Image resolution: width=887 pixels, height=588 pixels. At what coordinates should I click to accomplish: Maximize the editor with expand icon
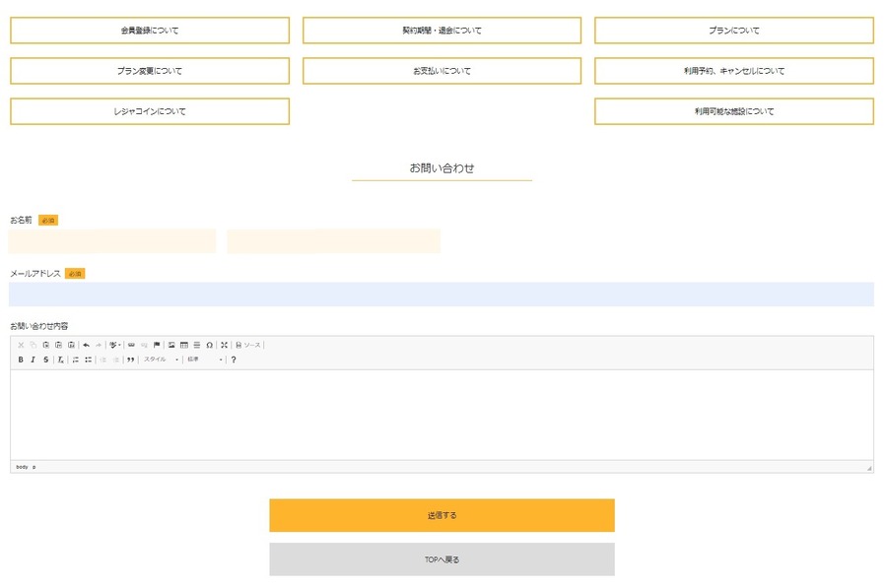point(224,345)
